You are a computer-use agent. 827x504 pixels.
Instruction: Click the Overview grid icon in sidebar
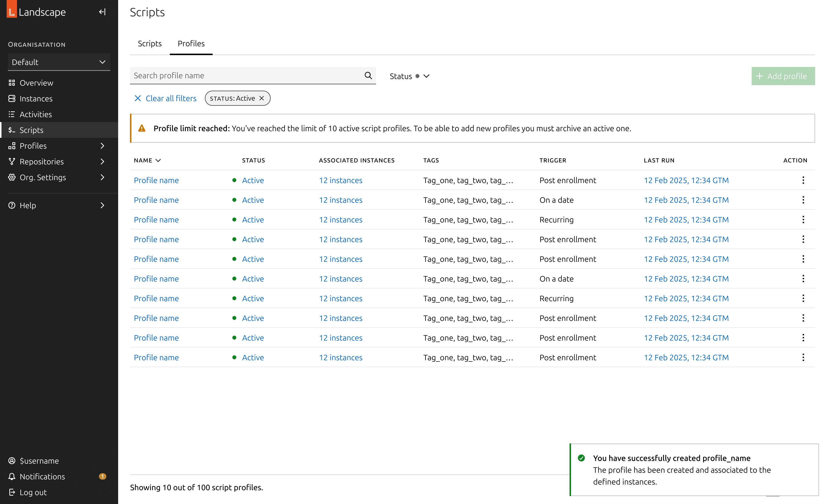12,83
